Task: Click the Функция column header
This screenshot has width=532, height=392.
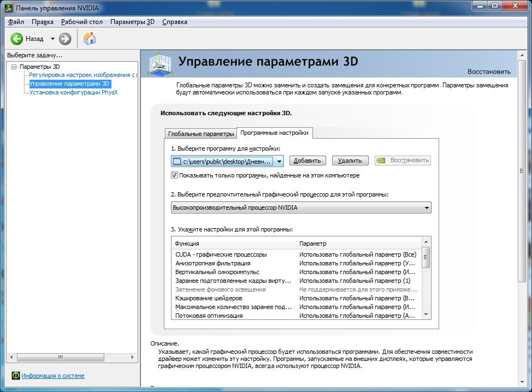Action: point(234,243)
